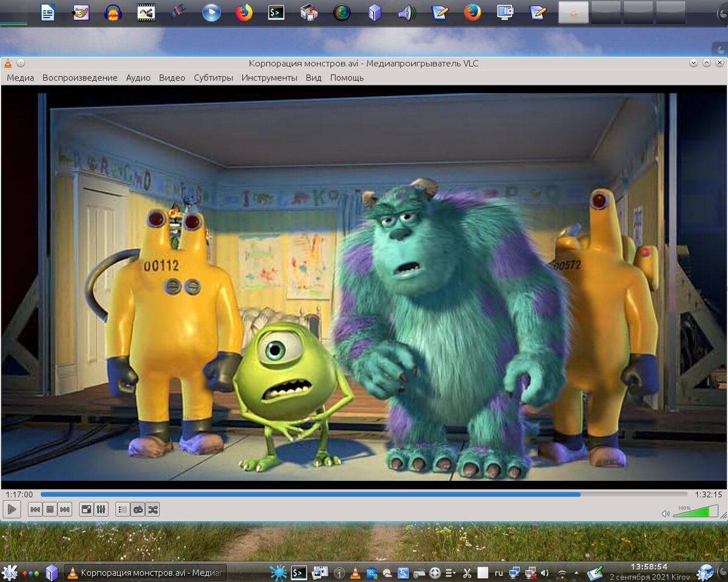
Task: Open purple tower icon in top panel
Action: pos(375,12)
